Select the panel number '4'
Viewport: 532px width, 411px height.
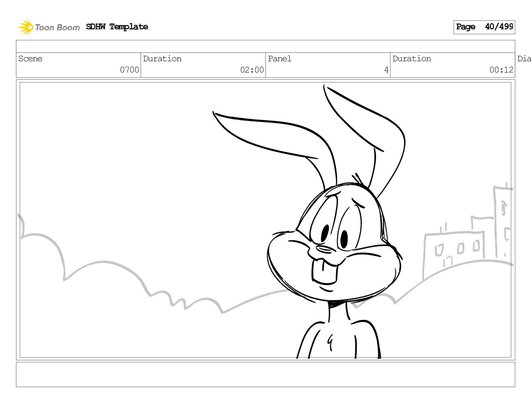point(386,70)
